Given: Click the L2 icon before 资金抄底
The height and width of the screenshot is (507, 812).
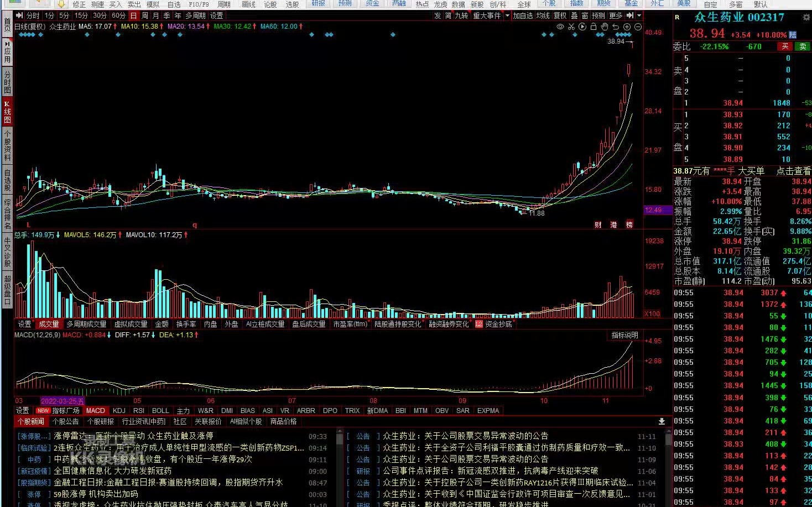Looking at the screenshot, I should point(478,324).
